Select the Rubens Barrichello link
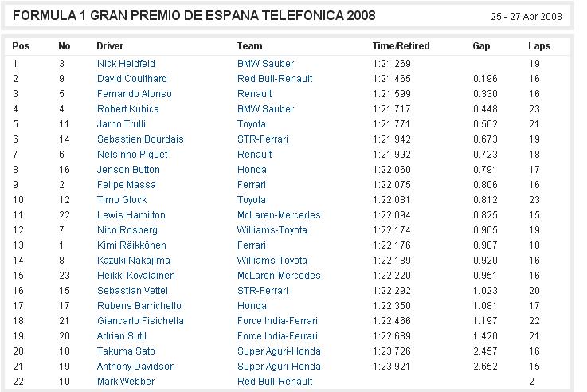Viewport: 587px width, 392px height. coord(139,306)
